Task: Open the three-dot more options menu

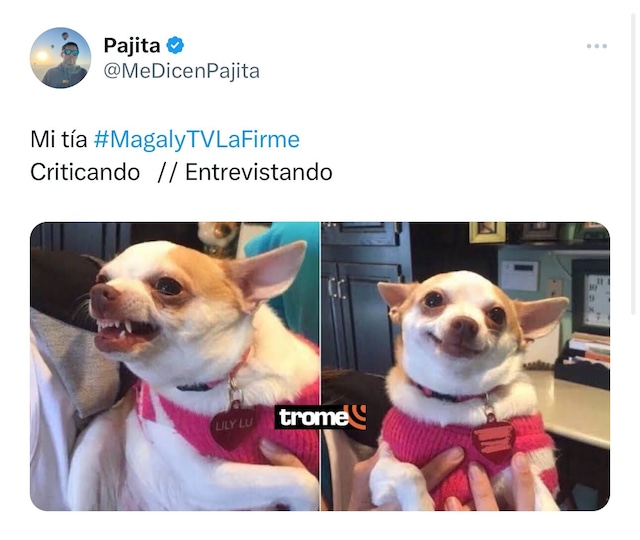Action: point(597,46)
